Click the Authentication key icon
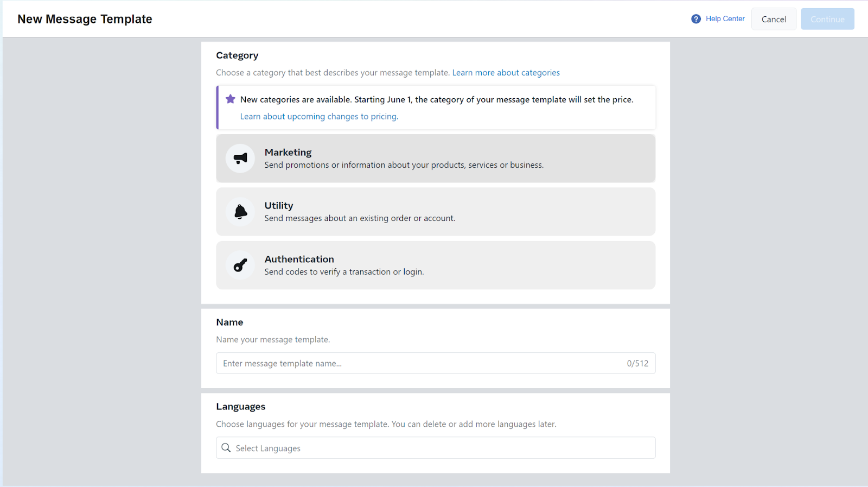868x487 pixels. coord(240,265)
